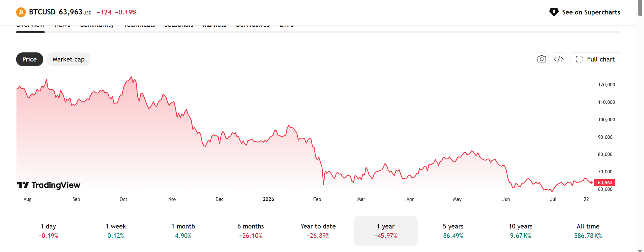Switch to the 10 years range
This screenshot has width=644, height=252.
click(521, 231)
